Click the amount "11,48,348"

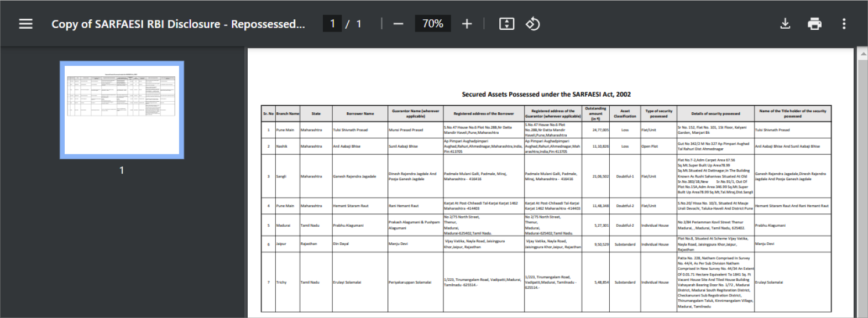coord(600,206)
